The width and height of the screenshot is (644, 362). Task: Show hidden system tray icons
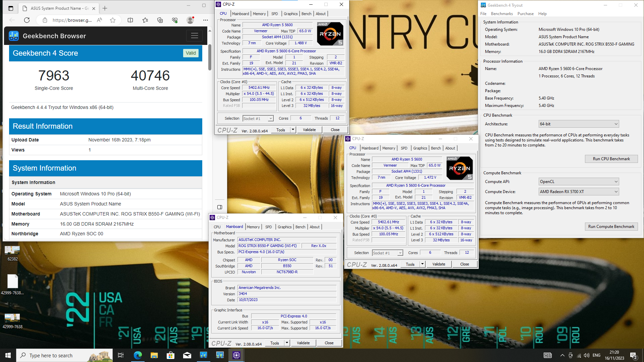click(x=562, y=355)
